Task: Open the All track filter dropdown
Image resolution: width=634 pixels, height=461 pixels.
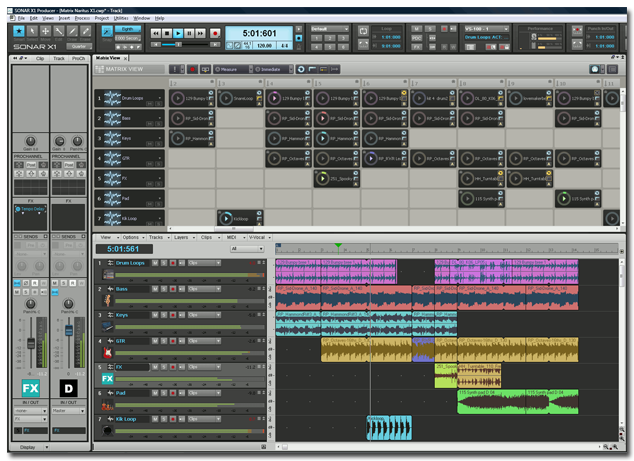Action: tap(247, 249)
